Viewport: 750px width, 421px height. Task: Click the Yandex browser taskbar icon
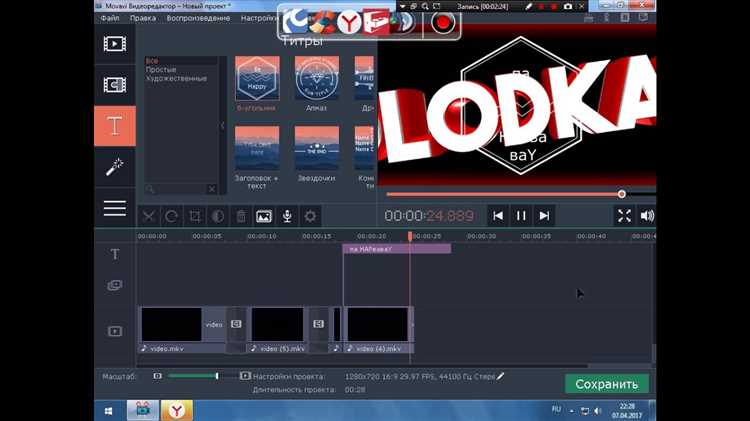(176, 410)
